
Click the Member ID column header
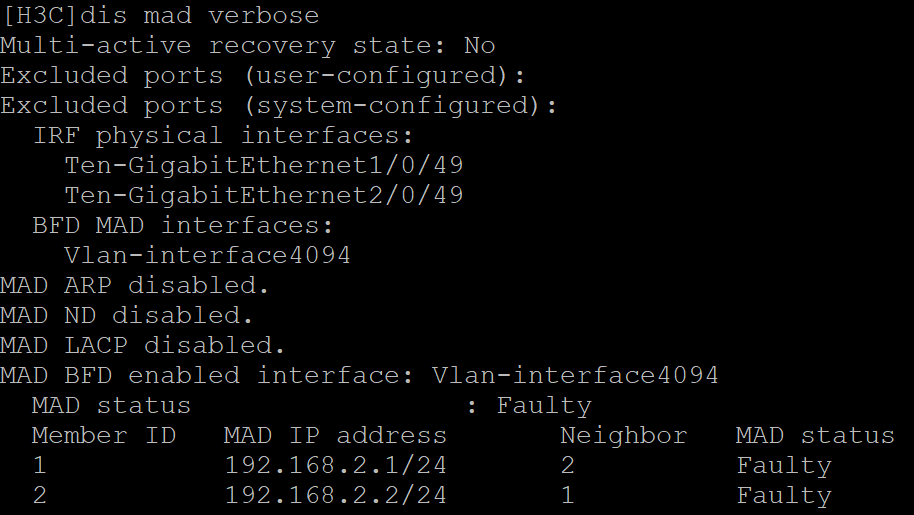coord(104,436)
